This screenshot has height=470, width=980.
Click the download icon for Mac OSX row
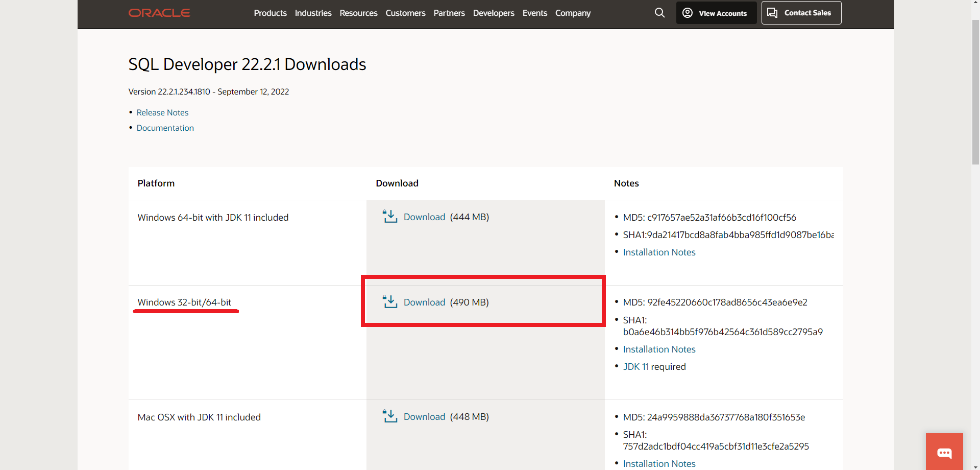(390, 416)
